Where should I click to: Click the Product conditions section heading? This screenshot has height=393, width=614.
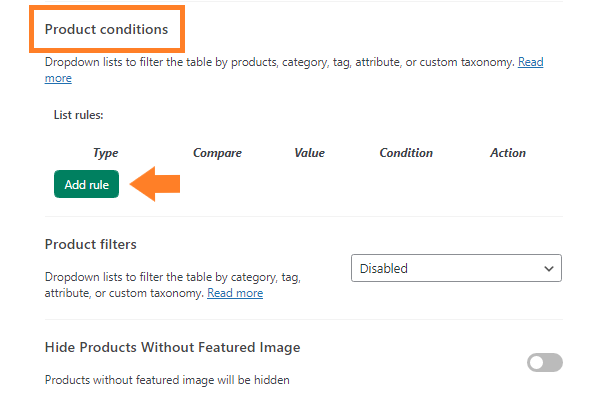pos(106,29)
